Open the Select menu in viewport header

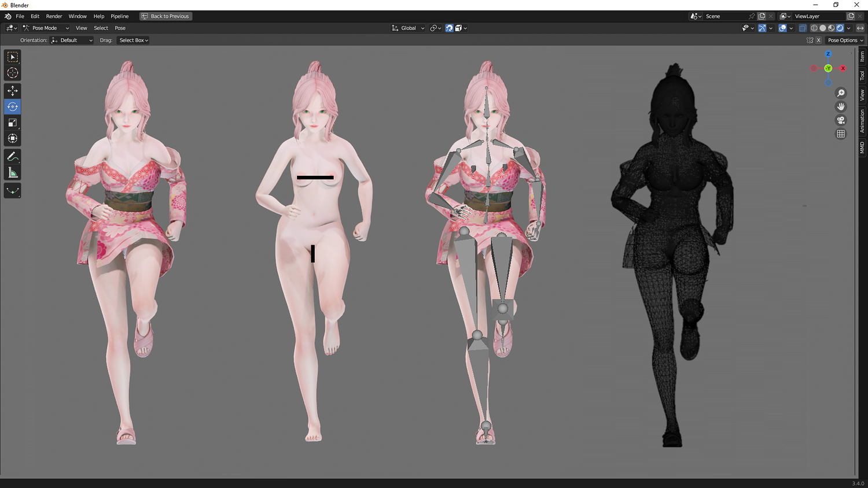pyautogui.click(x=101, y=28)
